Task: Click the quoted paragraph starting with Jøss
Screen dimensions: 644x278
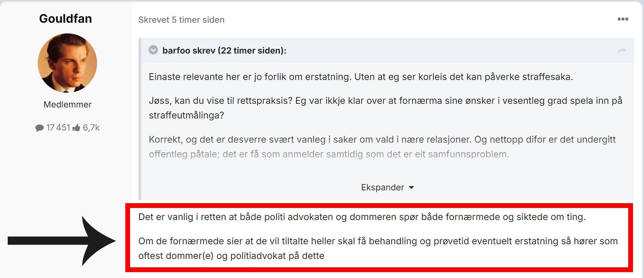Action: (385, 108)
